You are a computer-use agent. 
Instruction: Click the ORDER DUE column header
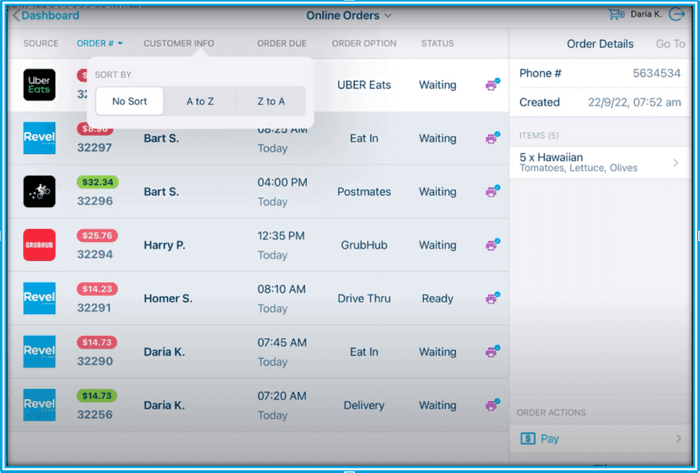[x=282, y=43]
